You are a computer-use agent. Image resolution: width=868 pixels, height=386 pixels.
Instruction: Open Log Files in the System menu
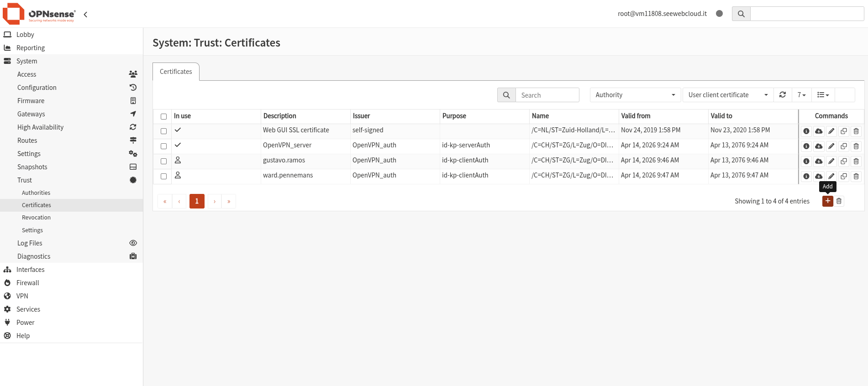(71, 243)
